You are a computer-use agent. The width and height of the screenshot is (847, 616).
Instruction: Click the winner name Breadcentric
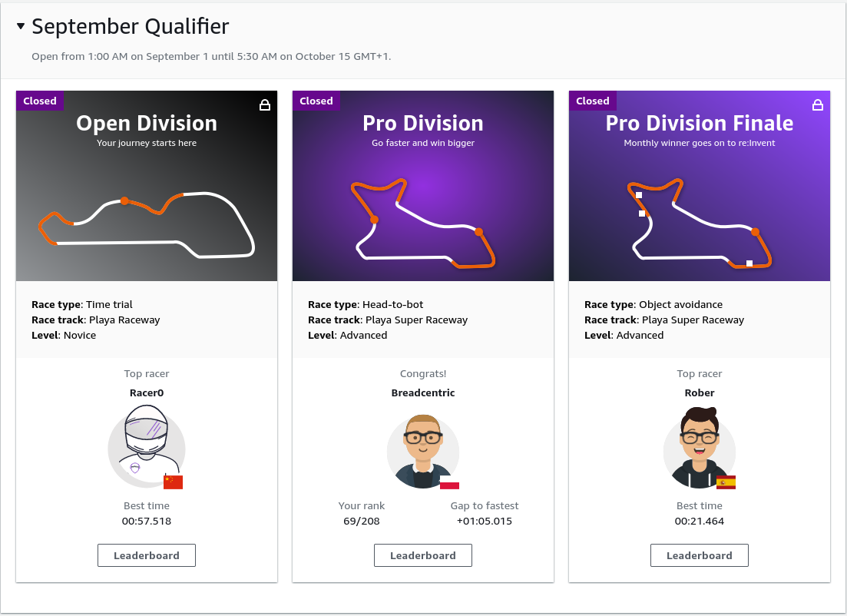pyautogui.click(x=422, y=392)
